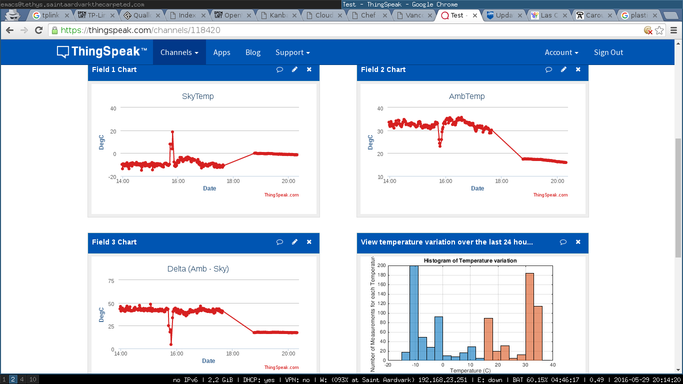Expand the Support dropdown
The height and width of the screenshot is (384, 683).
(292, 52)
